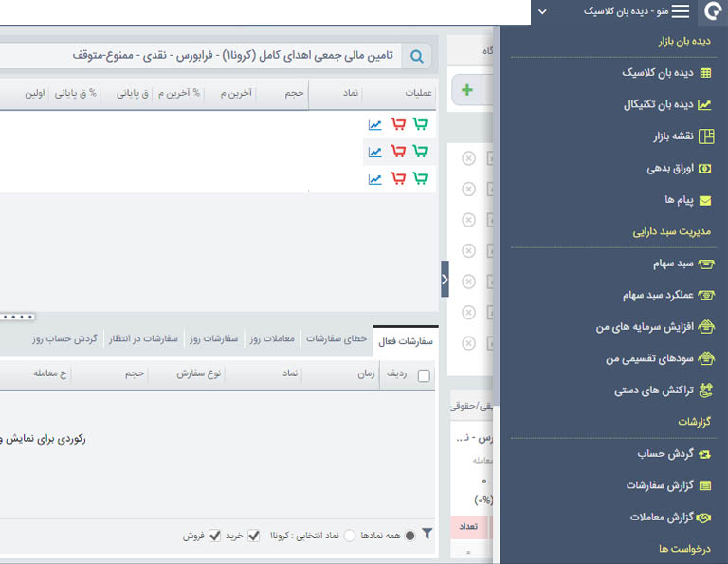This screenshot has height=564, width=728.
Task: Collapse side panel with arrow handle
Action: (x=445, y=279)
